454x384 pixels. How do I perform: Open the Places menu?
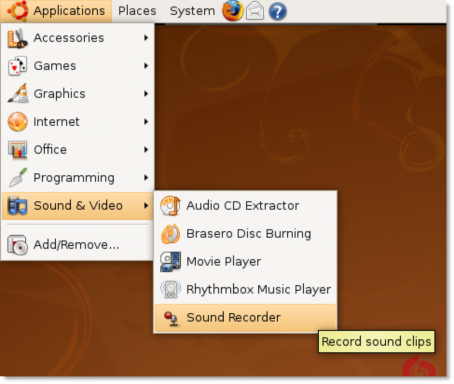coord(137,11)
